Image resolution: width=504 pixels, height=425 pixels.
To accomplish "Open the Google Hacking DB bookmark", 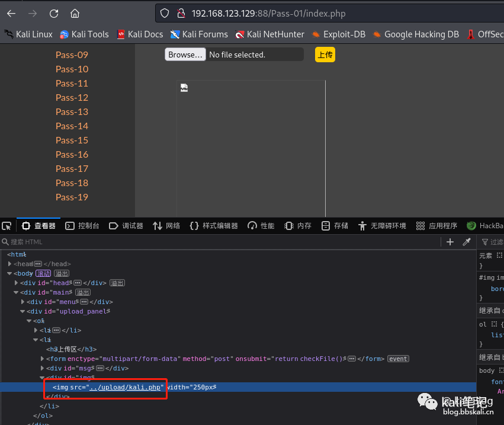I will pos(416,34).
